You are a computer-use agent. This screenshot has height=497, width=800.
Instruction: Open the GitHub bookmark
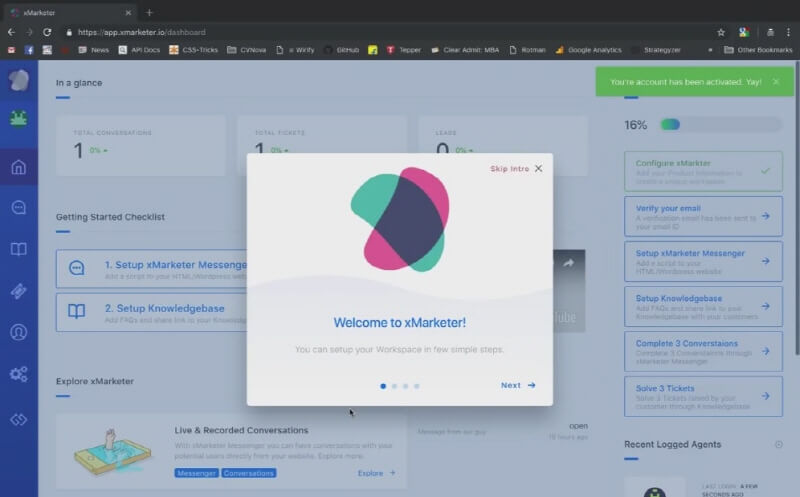[342, 50]
